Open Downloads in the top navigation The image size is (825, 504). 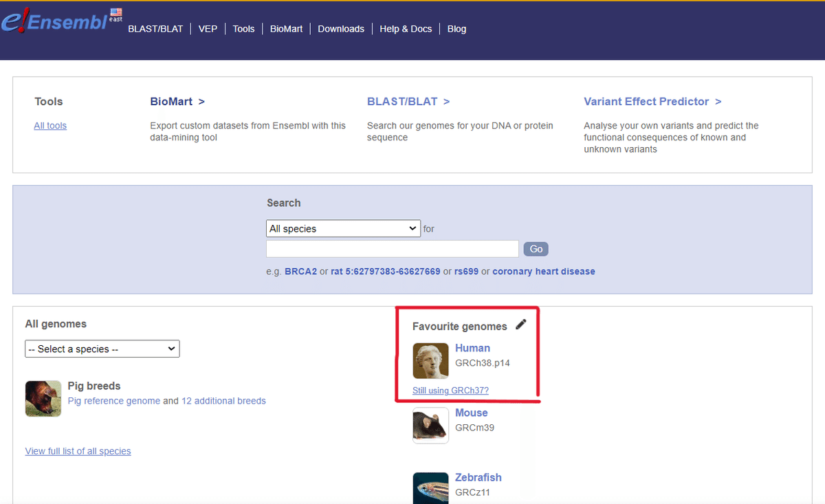(341, 29)
